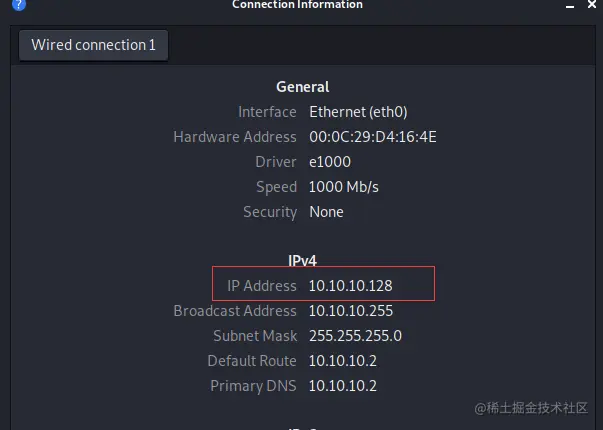
Task: Click the broadcast address 10.10.10.255
Action: click(350, 311)
